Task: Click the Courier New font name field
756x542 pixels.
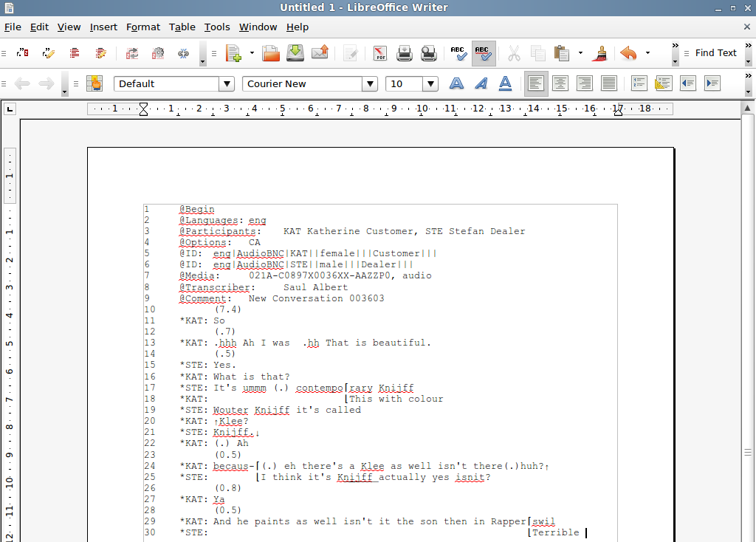Action: pyautogui.click(x=302, y=84)
